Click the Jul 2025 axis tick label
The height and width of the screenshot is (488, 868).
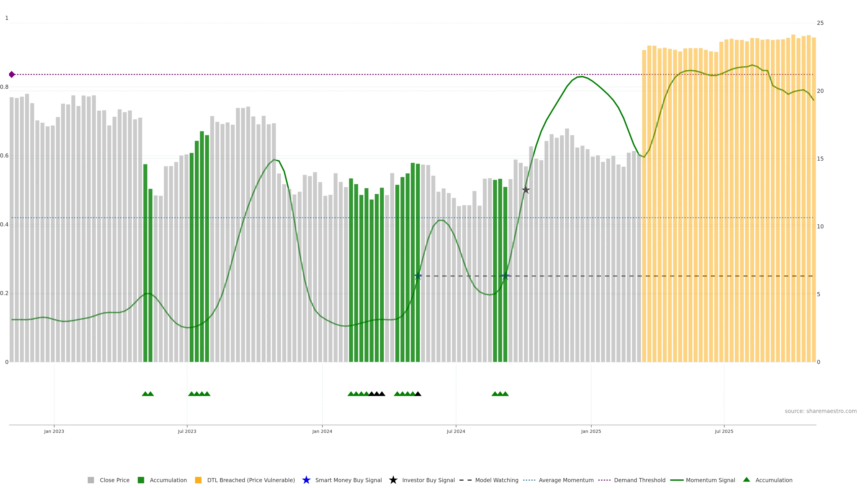(724, 431)
